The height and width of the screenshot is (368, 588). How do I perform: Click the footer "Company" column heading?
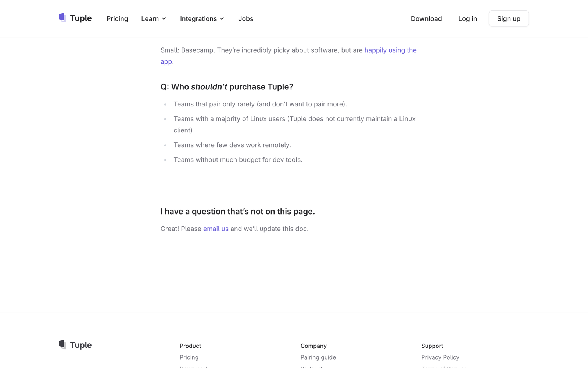point(313,346)
